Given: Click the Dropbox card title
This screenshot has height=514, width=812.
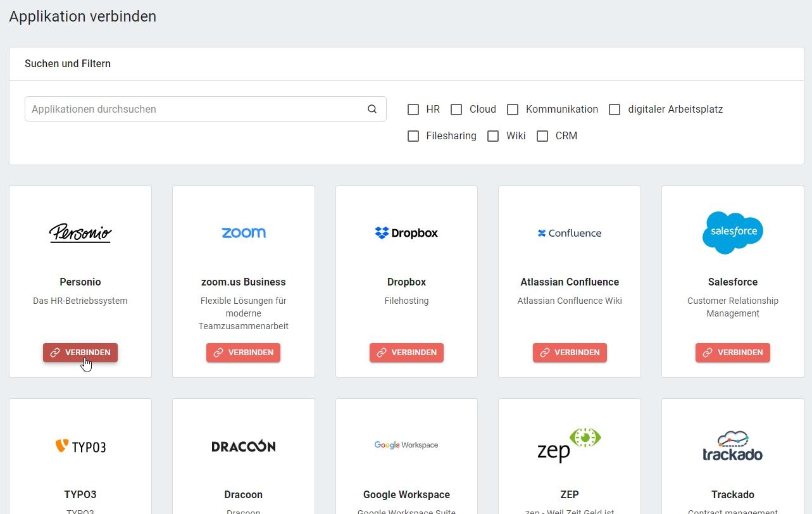Looking at the screenshot, I should tap(406, 282).
